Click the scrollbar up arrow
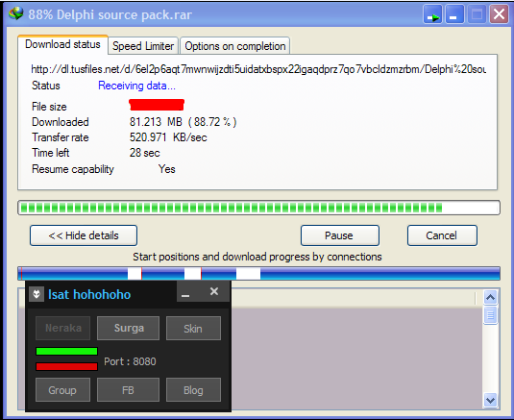Image resolution: width=514 pixels, height=420 pixels. point(490,298)
